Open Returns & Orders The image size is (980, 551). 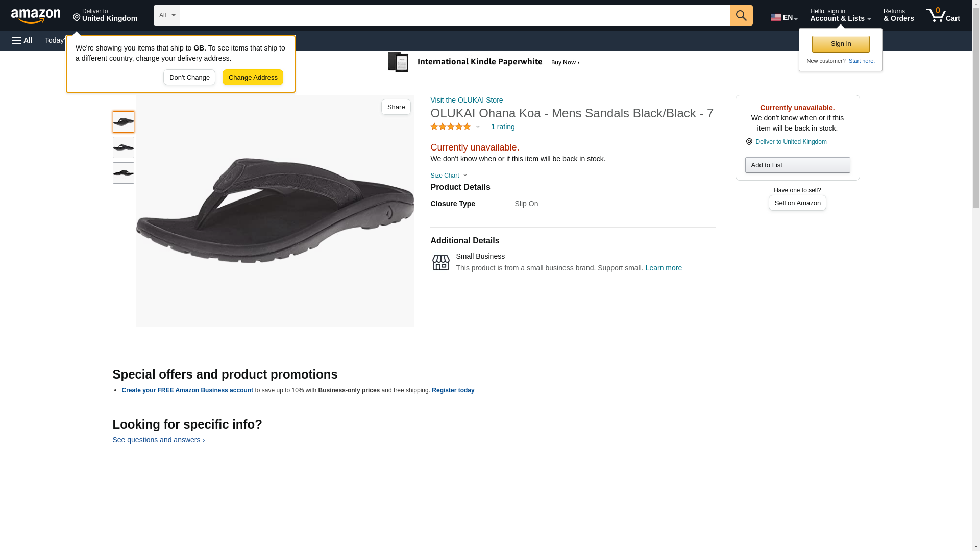[x=898, y=15]
